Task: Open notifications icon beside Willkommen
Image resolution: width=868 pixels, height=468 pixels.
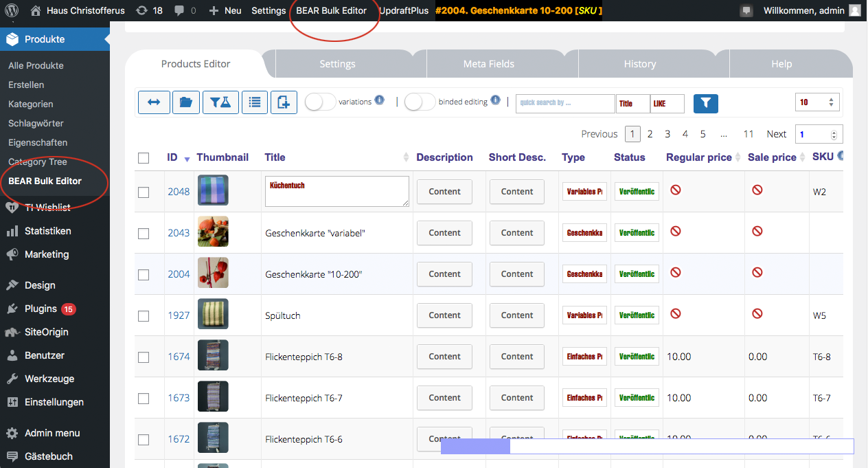Action: [x=746, y=11]
